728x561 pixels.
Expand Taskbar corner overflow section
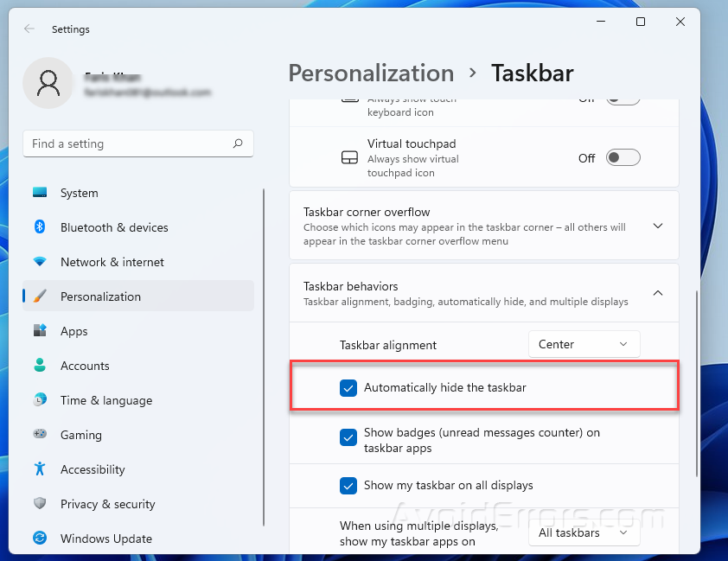click(x=657, y=225)
